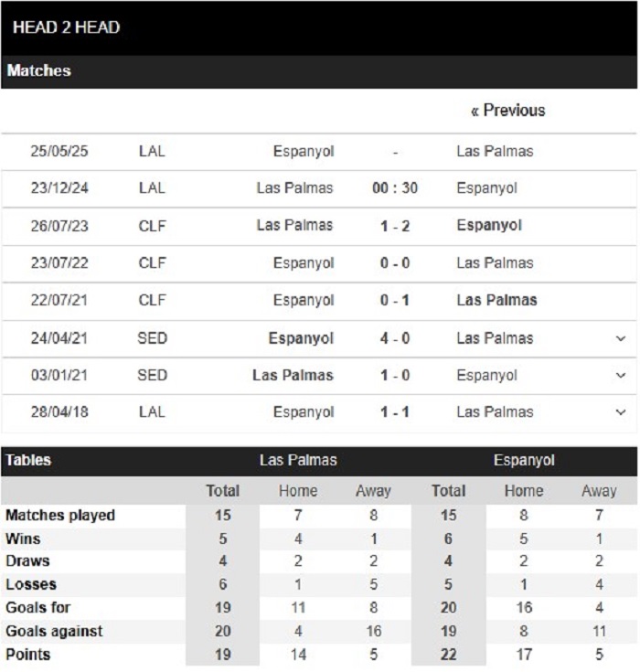Click the SED competition label on 24/04/21

[x=152, y=338]
